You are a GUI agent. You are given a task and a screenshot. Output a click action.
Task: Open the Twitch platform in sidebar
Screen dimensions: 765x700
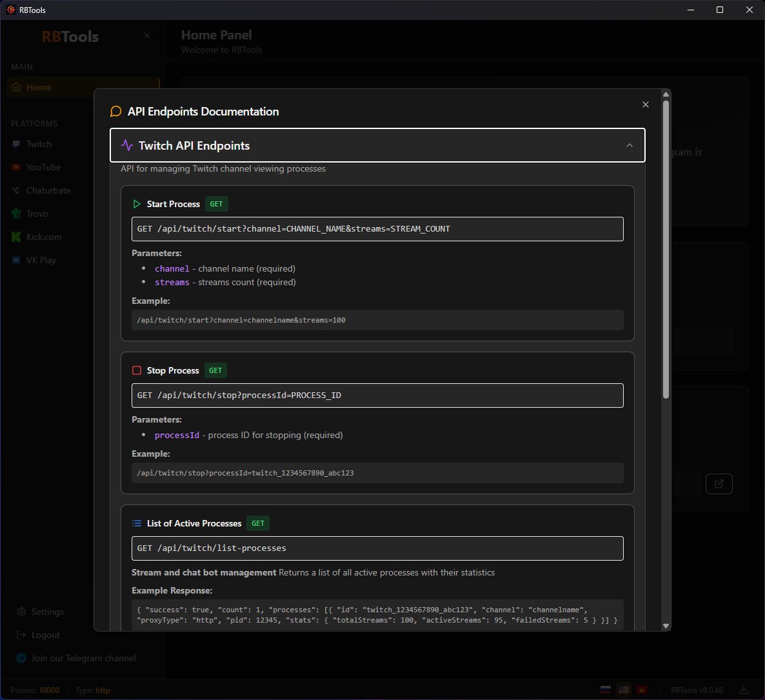click(39, 144)
